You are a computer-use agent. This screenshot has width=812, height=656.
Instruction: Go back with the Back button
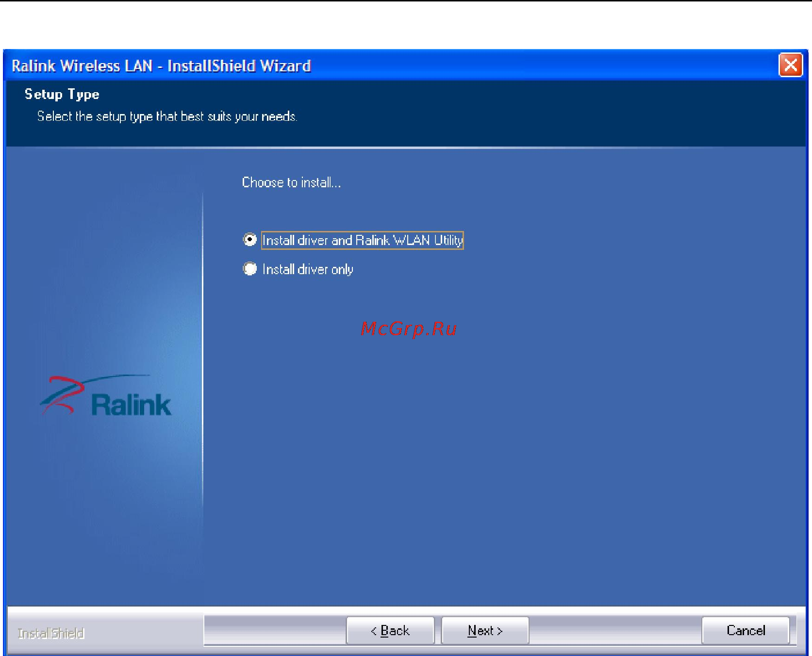pyautogui.click(x=390, y=630)
